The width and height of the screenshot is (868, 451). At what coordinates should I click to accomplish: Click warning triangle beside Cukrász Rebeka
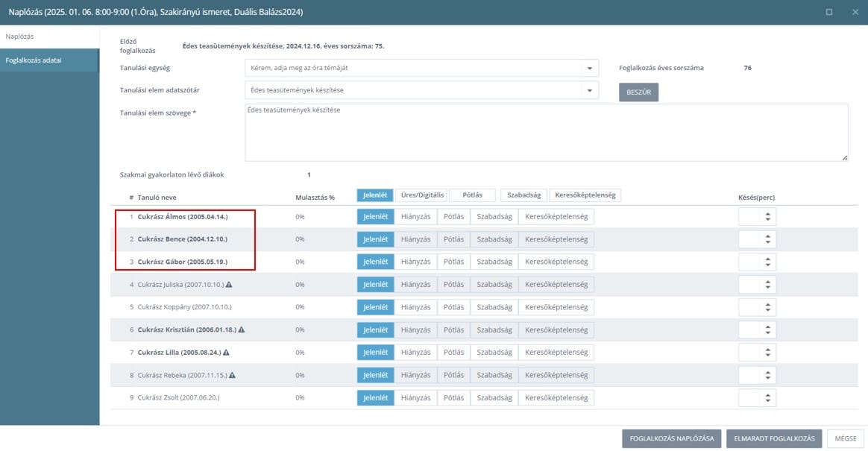coord(232,375)
